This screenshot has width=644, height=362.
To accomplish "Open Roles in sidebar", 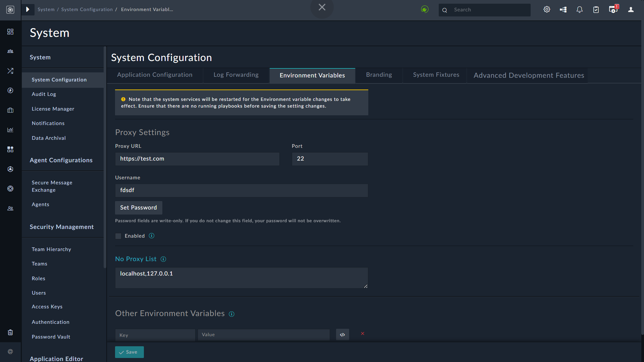I will click(x=39, y=279).
